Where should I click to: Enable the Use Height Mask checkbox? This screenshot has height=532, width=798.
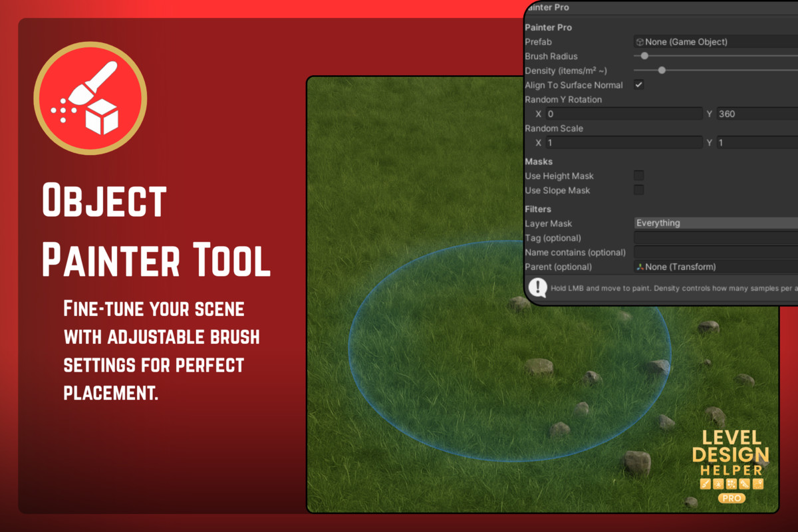(x=638, y=176)
